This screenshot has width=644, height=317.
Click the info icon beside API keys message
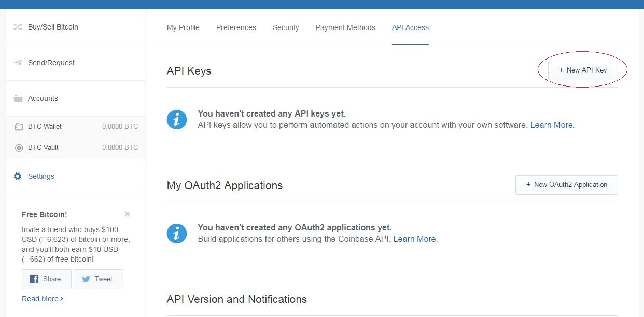tap(177, 120)
